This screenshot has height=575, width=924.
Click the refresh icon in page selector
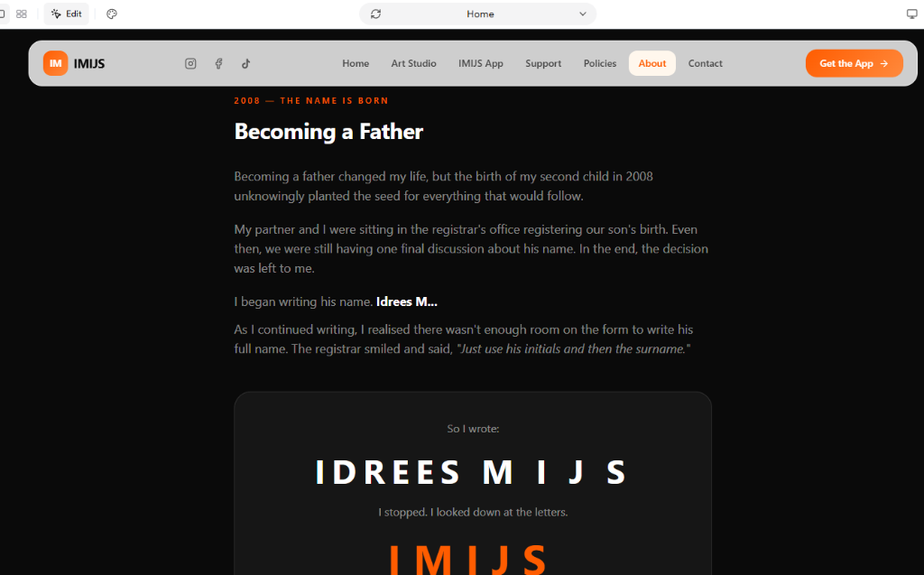point(376,14)
